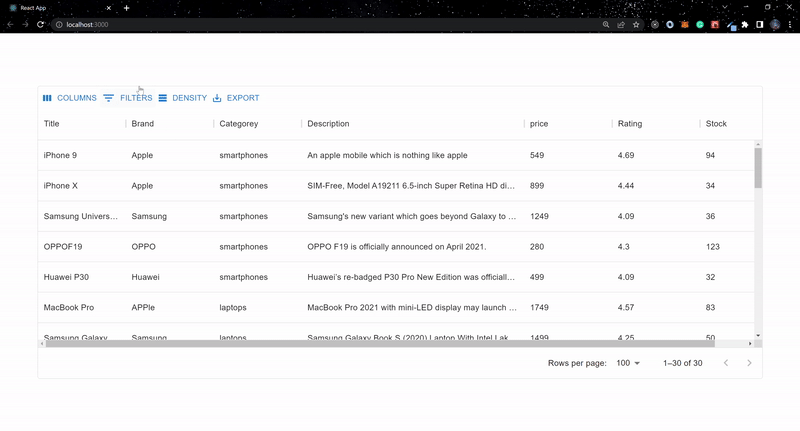Click the blue pen extension icon

pyautogui.click(x=731, y=26)
